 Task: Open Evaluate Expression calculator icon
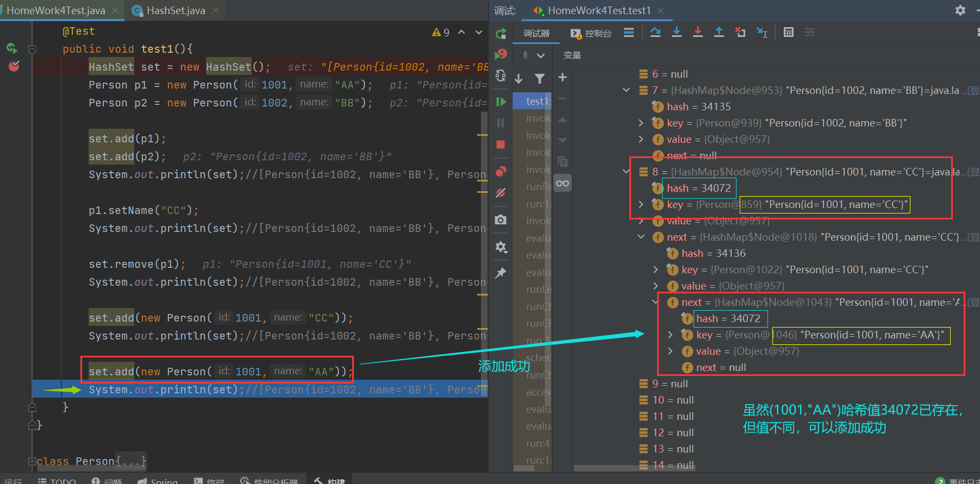(x=789, y=33)
